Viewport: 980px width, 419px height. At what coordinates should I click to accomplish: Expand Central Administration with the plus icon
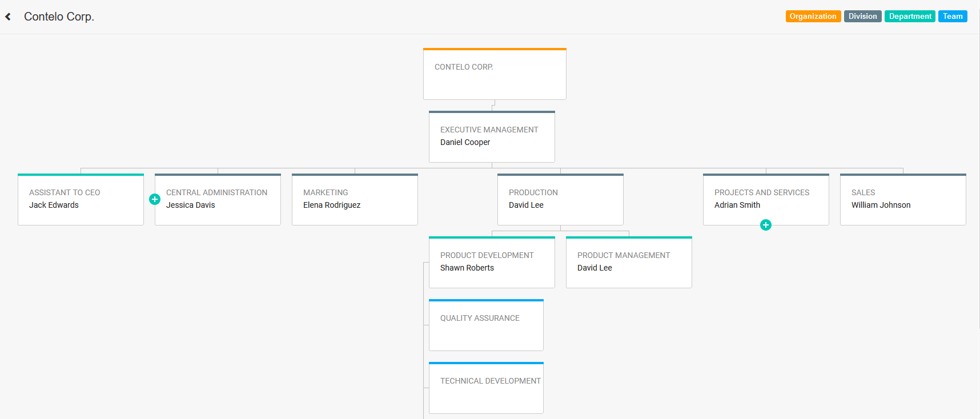pyautogui.click(x=155, y=199)
